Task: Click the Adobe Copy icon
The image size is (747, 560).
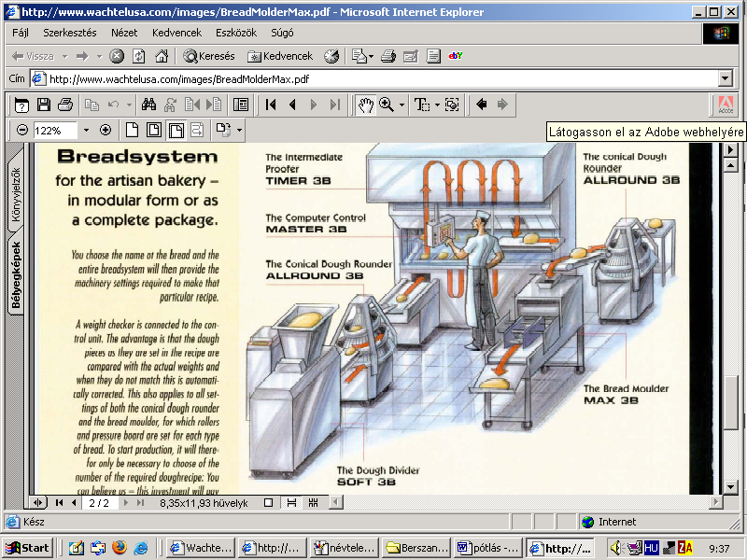Action: (x=92, y=105)
